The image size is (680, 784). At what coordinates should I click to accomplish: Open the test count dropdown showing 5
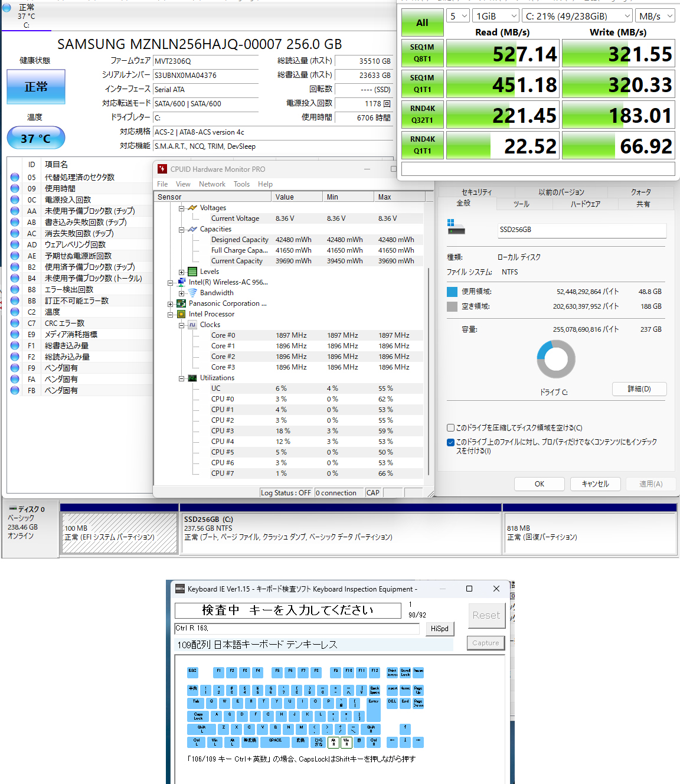pos(458,16)
